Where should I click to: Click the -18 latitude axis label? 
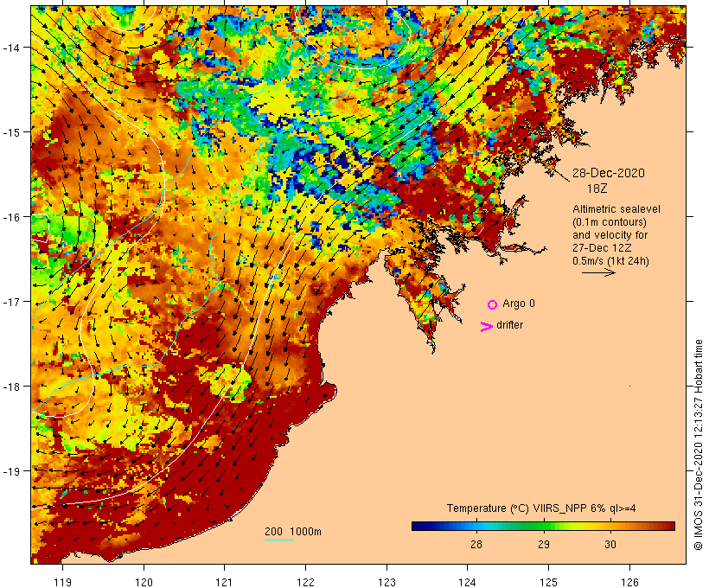coord(10,387)
